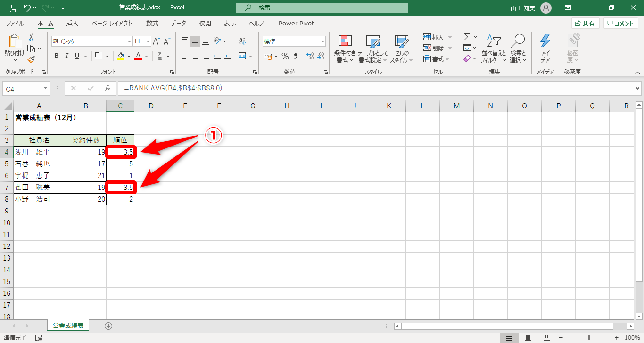Switch to the 数式 tab
The height and width of the screenshot is (343, 644).
pyautogui.click(x=152, y=23)
